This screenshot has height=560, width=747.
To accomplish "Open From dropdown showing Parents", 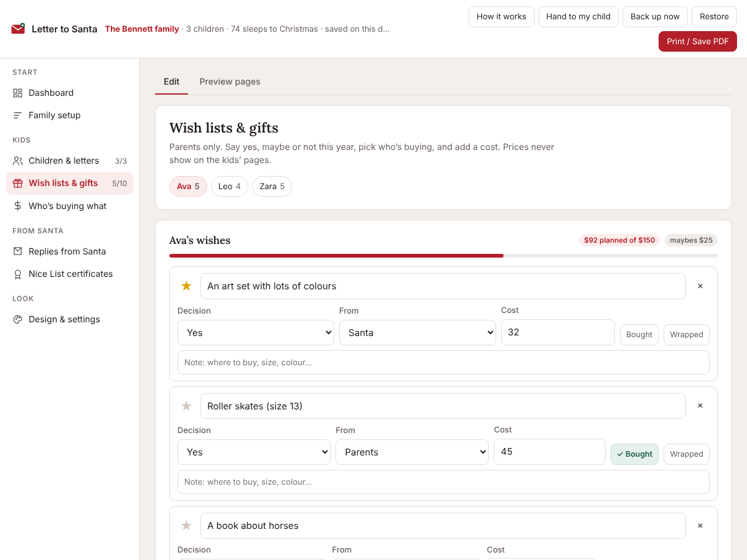I will (412, 452).
